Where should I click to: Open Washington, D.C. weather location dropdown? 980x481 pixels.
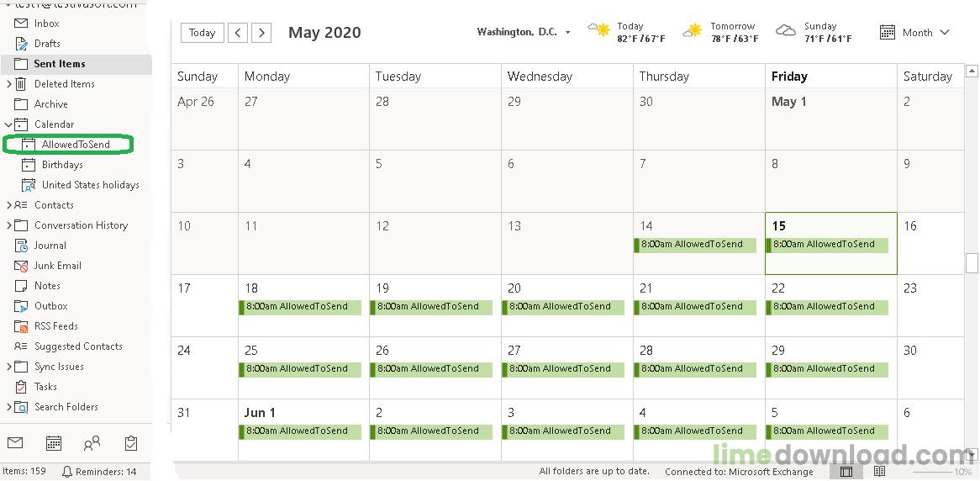pos(567,33)
